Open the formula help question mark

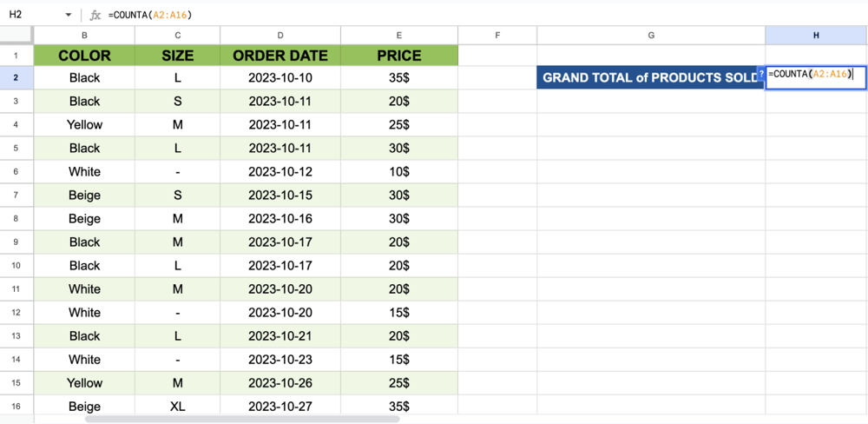(x=761, y=74)
